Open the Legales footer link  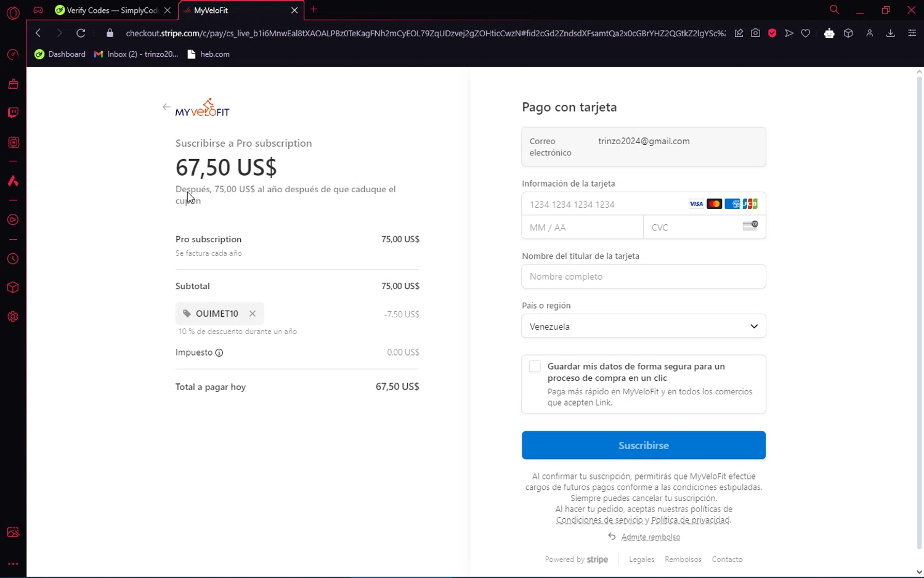click(641, 560)
